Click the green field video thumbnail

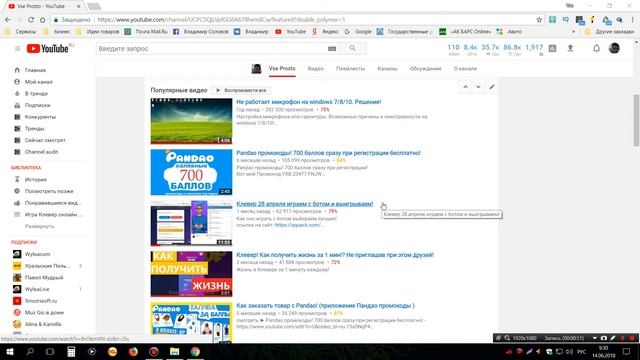click(x=191, y=121)
